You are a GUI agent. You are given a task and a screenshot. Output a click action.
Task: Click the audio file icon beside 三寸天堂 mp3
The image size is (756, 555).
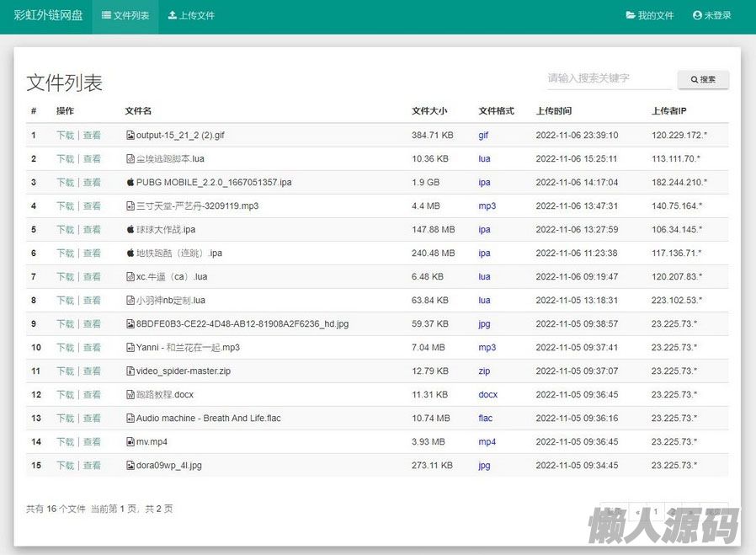pos(130,206)
